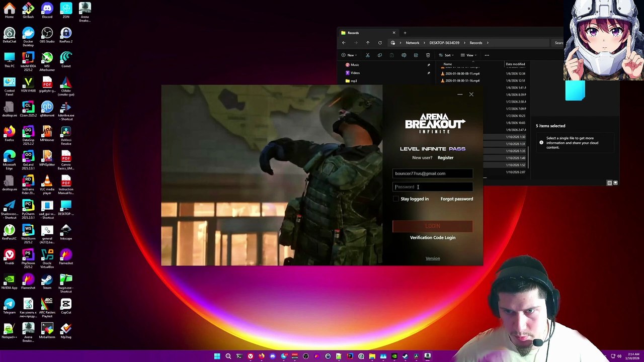644x362 pixels.
Task: Delete the selected files in Explorer
Action: [428, 55]
